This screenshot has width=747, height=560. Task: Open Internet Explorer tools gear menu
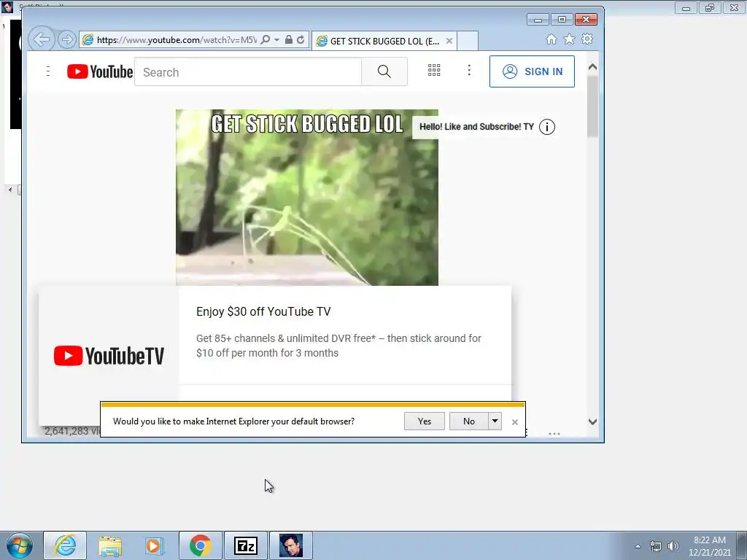click(587, 39)
